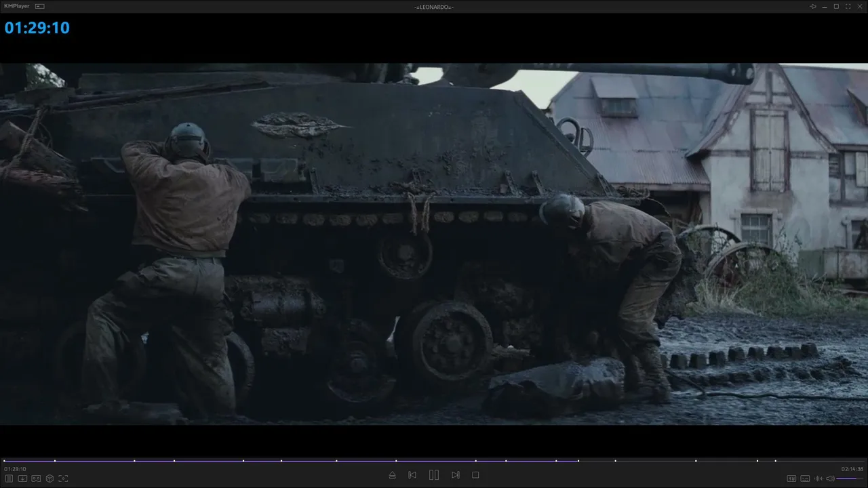Toggle hardware acceleration HW icon
Screen dimensions: 868x488
click(791, 479)
